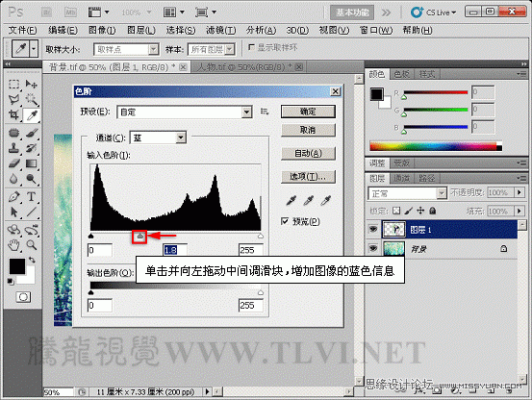Pick the black point eyedropper in Levels
Screen dimensions: 532x400
click(x=291, y=201)
